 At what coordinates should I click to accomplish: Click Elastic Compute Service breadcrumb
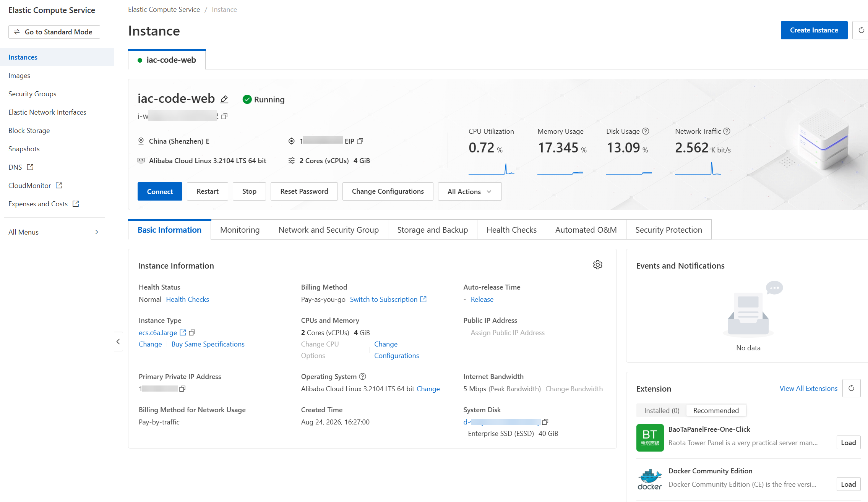164,10
